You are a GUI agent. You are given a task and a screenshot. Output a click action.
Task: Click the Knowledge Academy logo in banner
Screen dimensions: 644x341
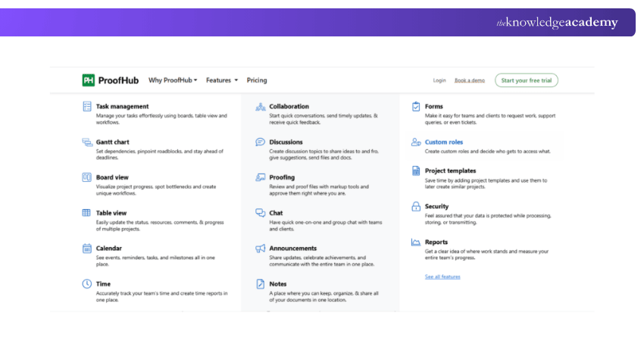coord(557,23)
